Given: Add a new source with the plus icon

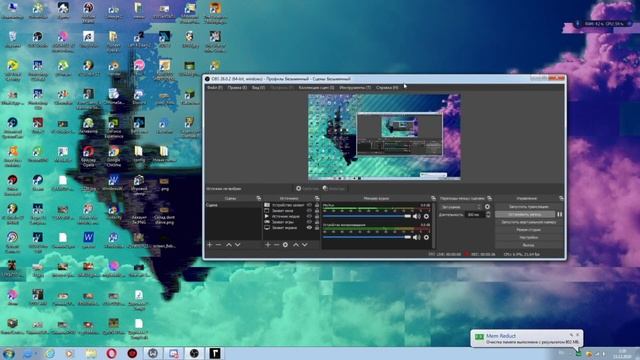Looking at the screenshot, I should pos(268,244).
